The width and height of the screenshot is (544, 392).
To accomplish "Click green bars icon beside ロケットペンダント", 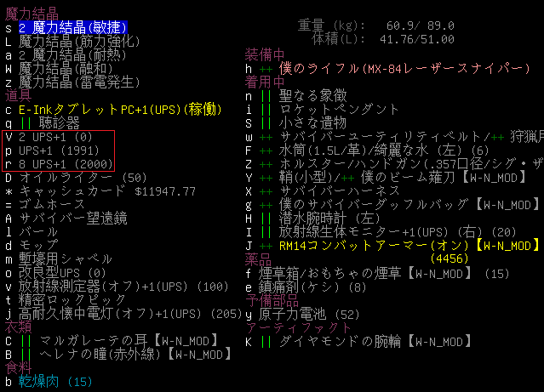I will point(265,109).
